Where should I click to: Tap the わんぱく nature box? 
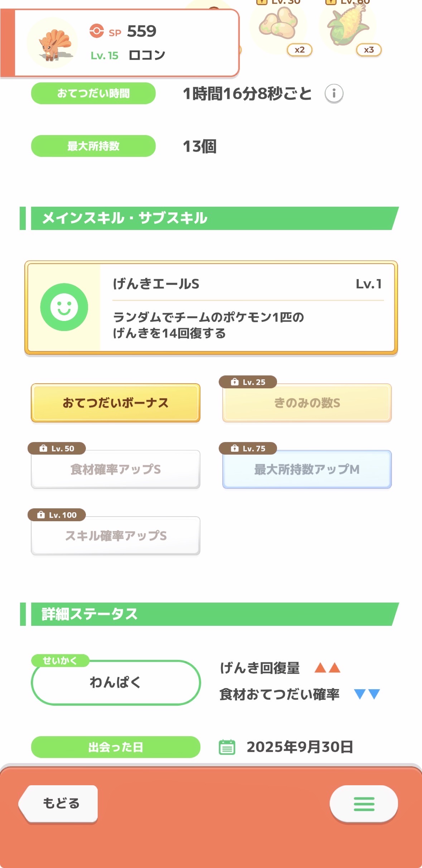(x=115, y=682)
